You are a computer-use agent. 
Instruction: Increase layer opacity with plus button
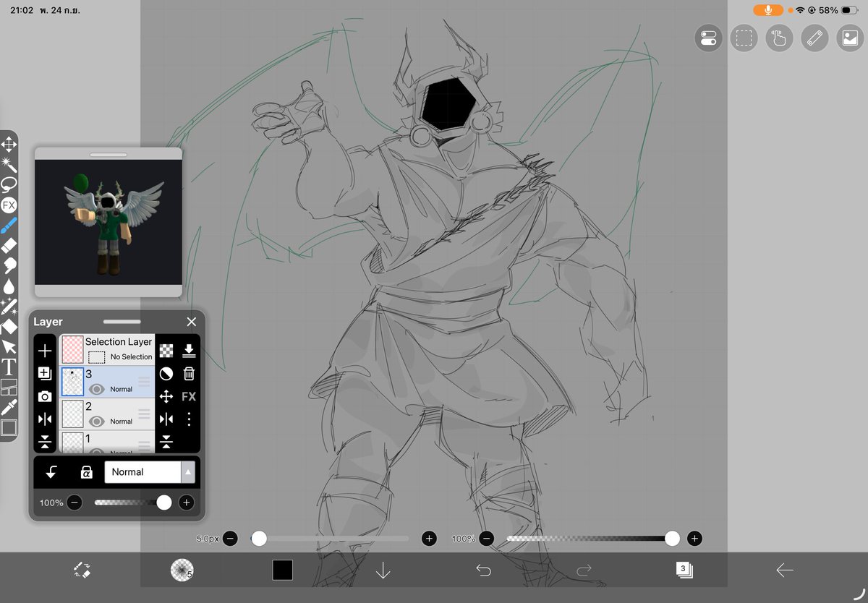tap(186, 502)
